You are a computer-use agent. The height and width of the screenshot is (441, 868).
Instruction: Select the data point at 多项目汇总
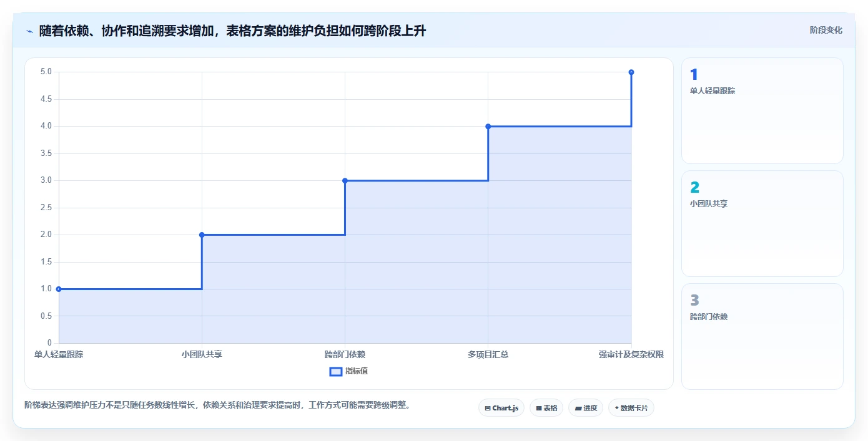tap(488, 126)
